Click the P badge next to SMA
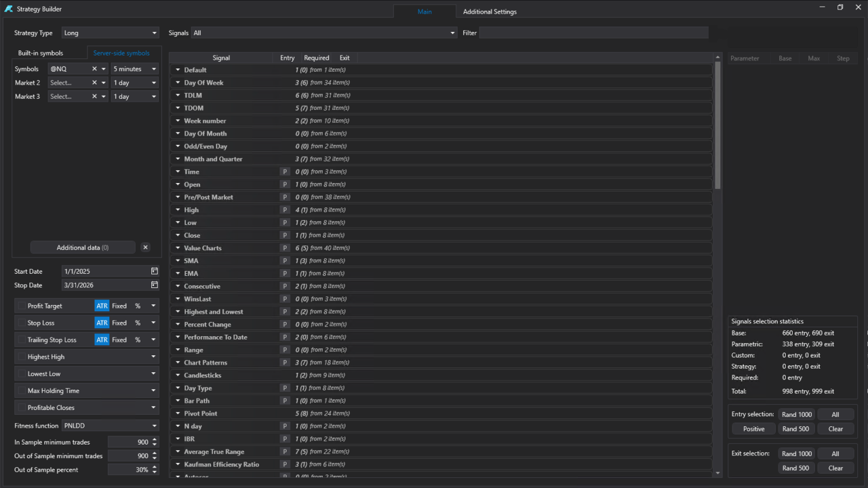Viewport: 868px width, 488px height. click(285, 260)
